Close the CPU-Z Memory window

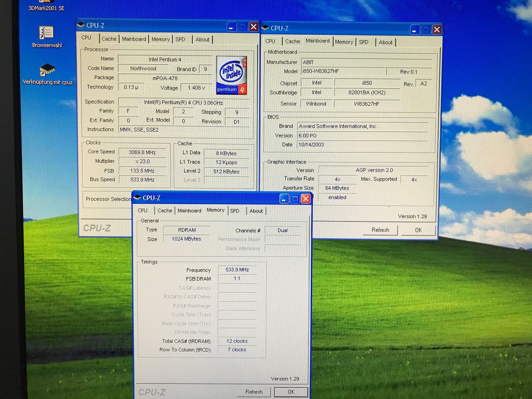tap(306, 199)
